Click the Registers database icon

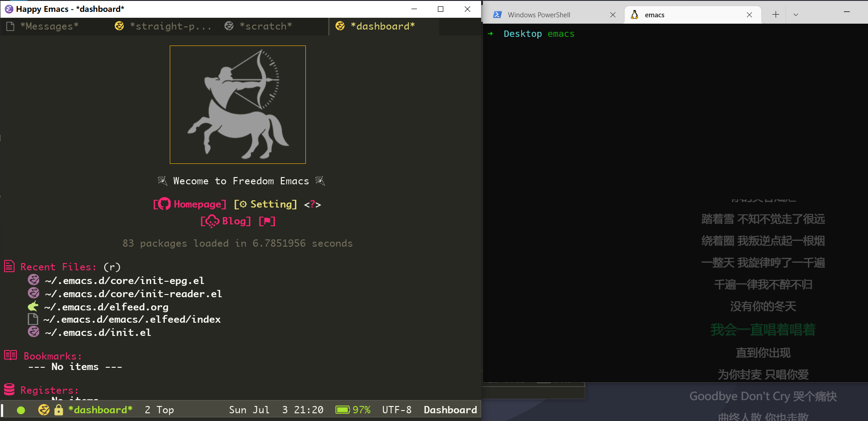[x=9, y=389]
